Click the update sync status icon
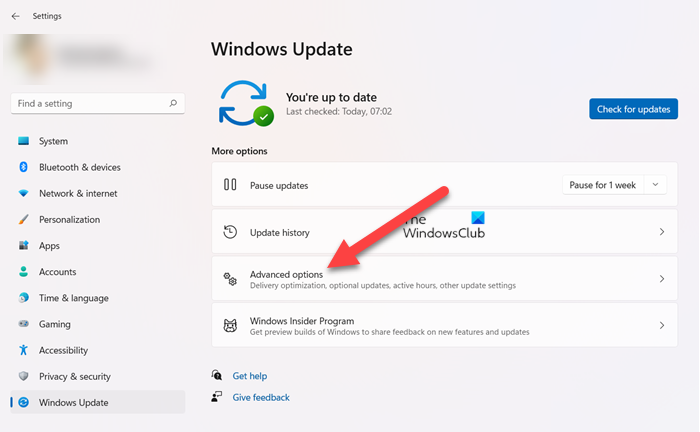Screen dimensions: 700x432 point(246,104)
